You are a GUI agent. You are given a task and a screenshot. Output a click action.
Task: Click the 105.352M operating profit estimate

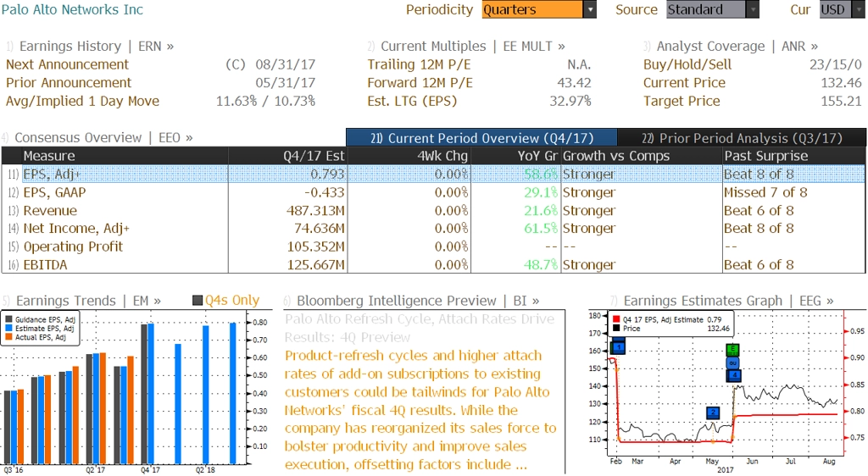click(315, 246)
